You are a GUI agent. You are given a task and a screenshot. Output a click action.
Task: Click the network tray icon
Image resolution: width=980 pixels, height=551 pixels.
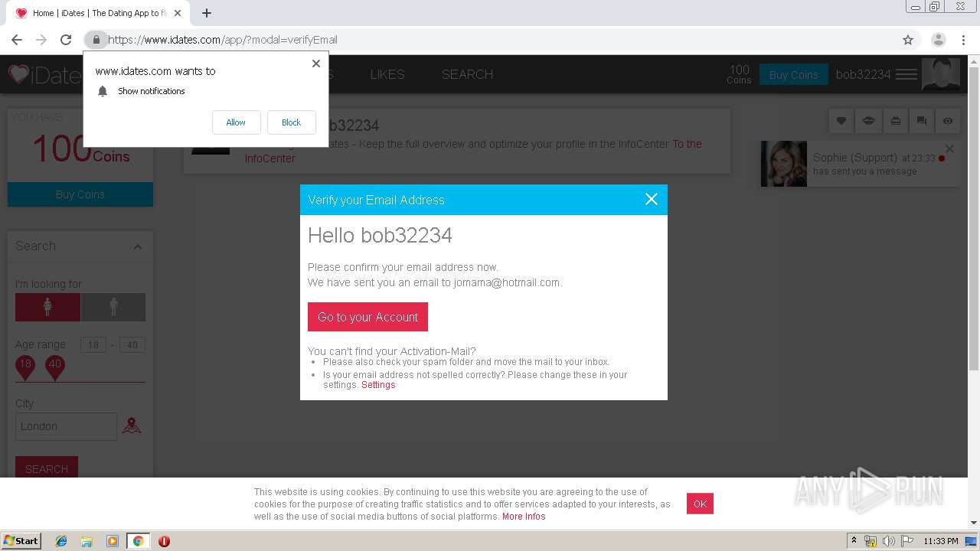coord(871,541)
